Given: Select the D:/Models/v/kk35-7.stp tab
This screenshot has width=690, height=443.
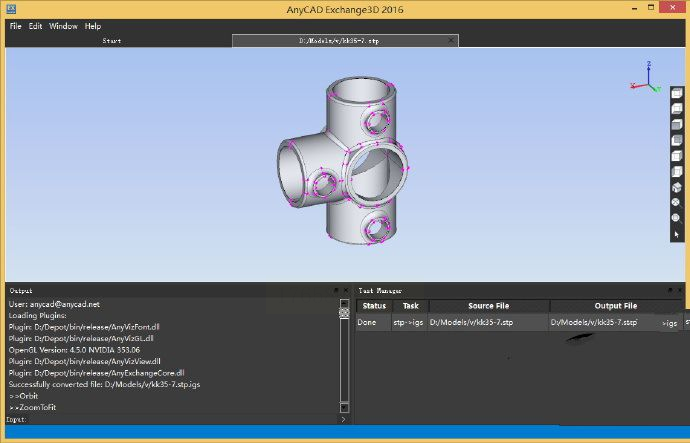Looking at the screenshot, I should coord(340,41).
